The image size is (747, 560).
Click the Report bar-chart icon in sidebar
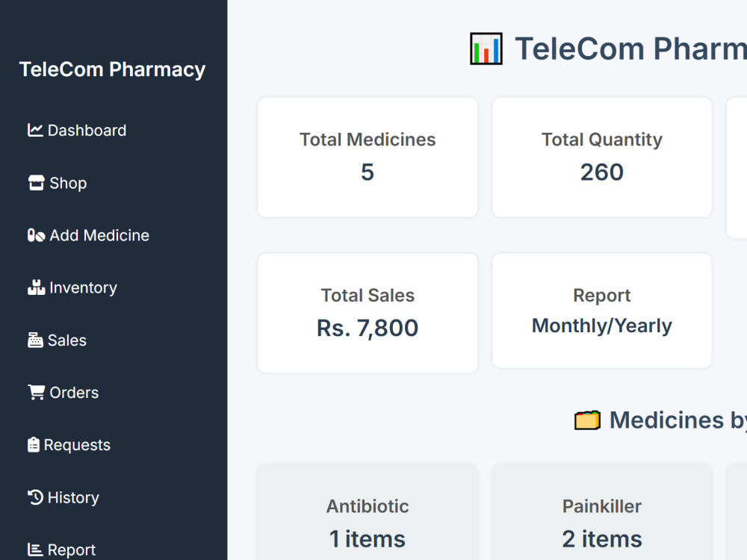pos(35,550)
